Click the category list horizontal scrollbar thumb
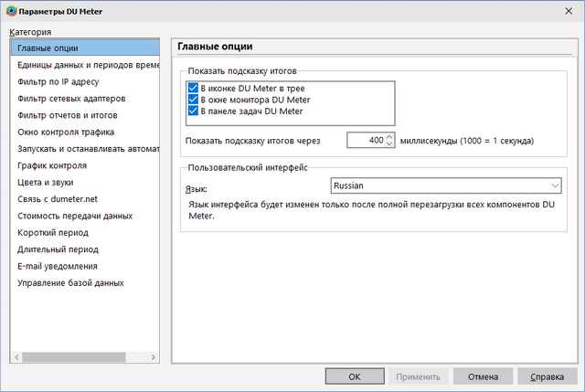The width and height of the screenshot is (585, 392). pyautogui.click(x=74, y=357)
